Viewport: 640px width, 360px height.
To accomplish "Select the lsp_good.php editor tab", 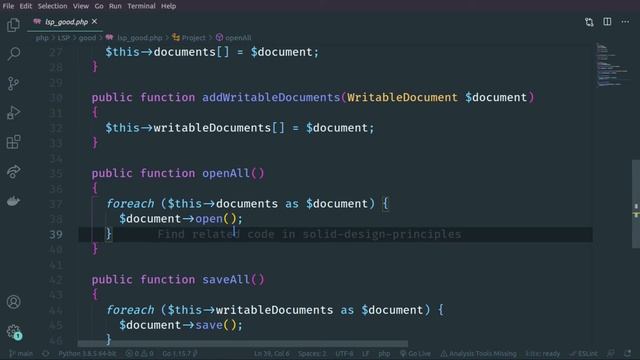I will coord(65,22).
